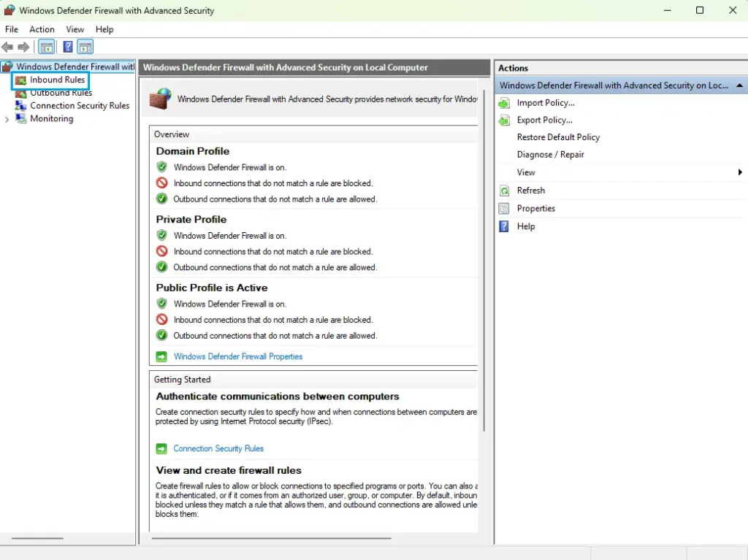This screenshot has width=748, height=560.
Task: Click the Inbound Rules brick-wall icon
Action: click(20, 80)
